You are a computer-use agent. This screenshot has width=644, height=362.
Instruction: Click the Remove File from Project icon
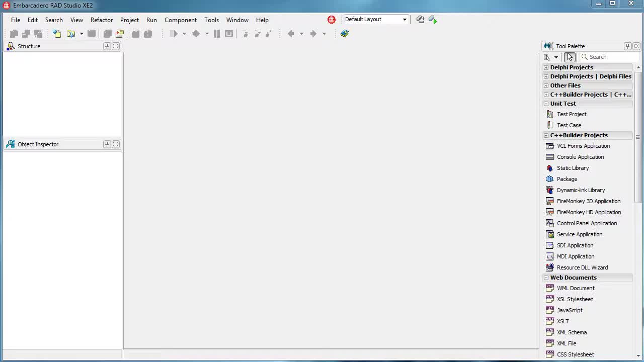[148, 34]
